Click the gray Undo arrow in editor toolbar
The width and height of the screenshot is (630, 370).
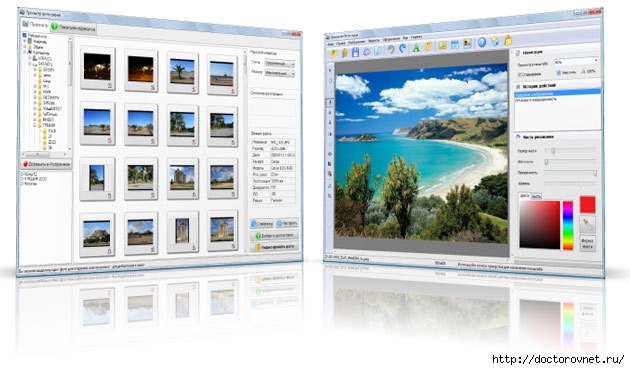point(391,50)
